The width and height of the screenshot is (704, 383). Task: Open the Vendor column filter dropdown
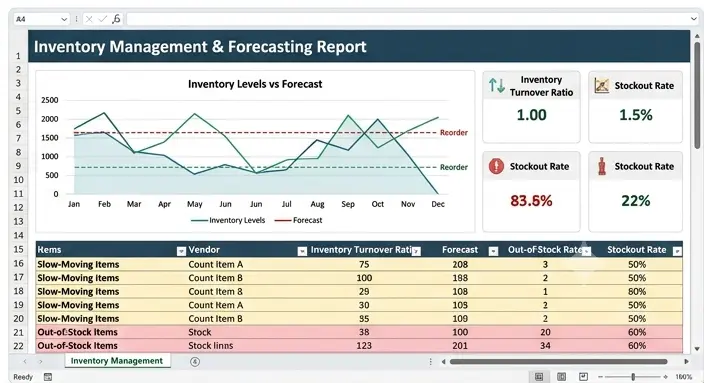click(302, 251)
